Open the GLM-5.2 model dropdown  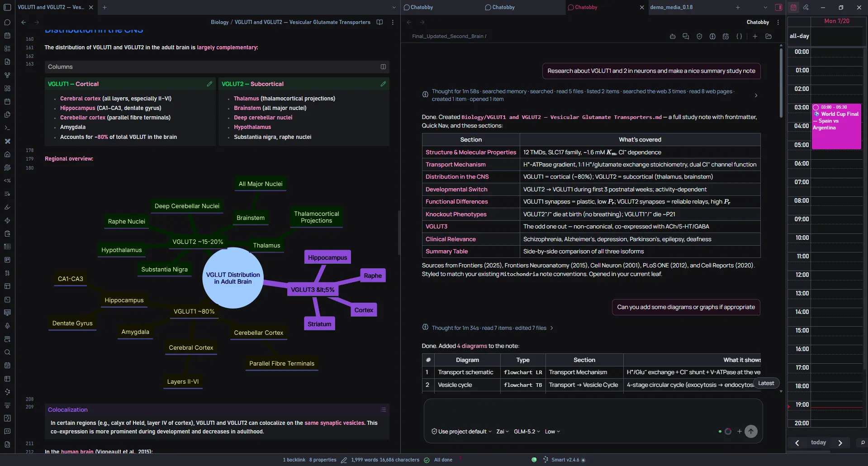click(526, 432)
